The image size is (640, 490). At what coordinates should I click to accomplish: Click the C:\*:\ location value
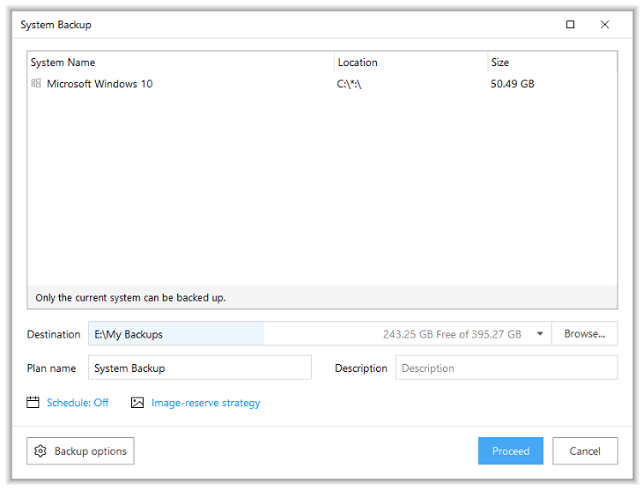point(349,84)
